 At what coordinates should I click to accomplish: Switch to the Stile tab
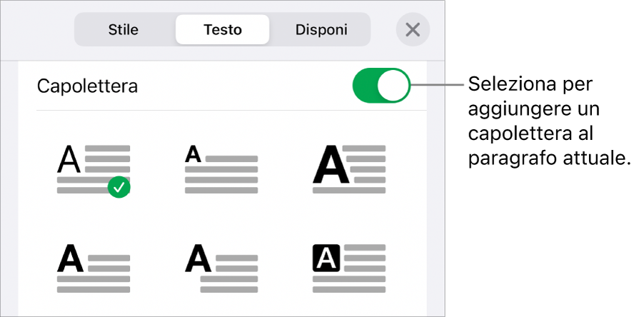coord(123,30)
